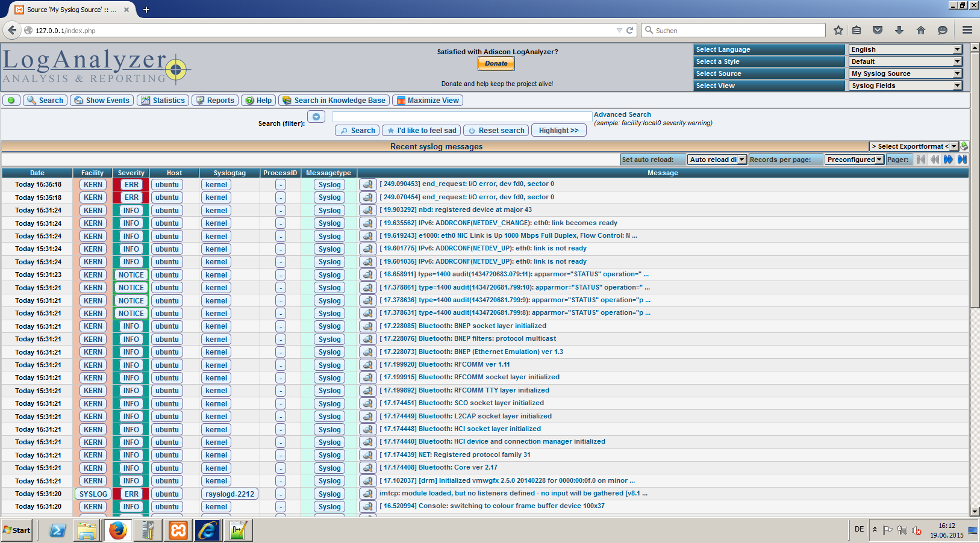Open the Advanced Search link
Image resolution: width=980 pixels, height=543 pixels.
click(x=622, y=114)
